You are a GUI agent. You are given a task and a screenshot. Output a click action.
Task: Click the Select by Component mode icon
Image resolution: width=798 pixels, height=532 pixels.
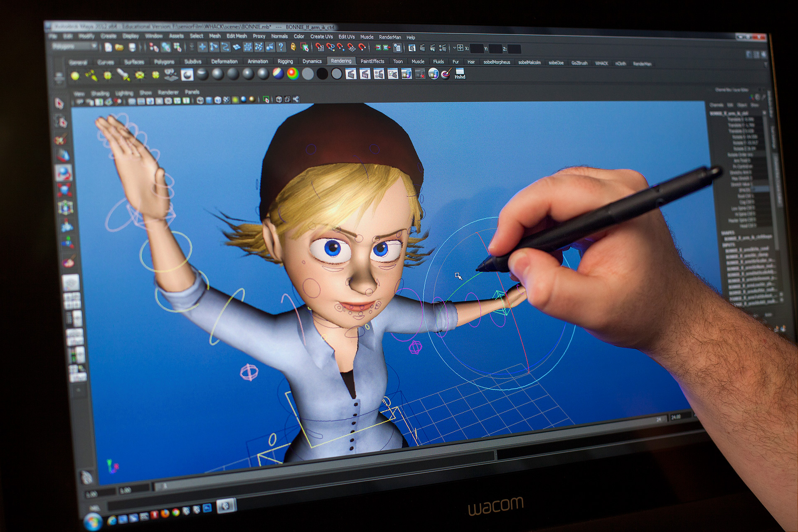pyautogui.click(x=177, y=47)
